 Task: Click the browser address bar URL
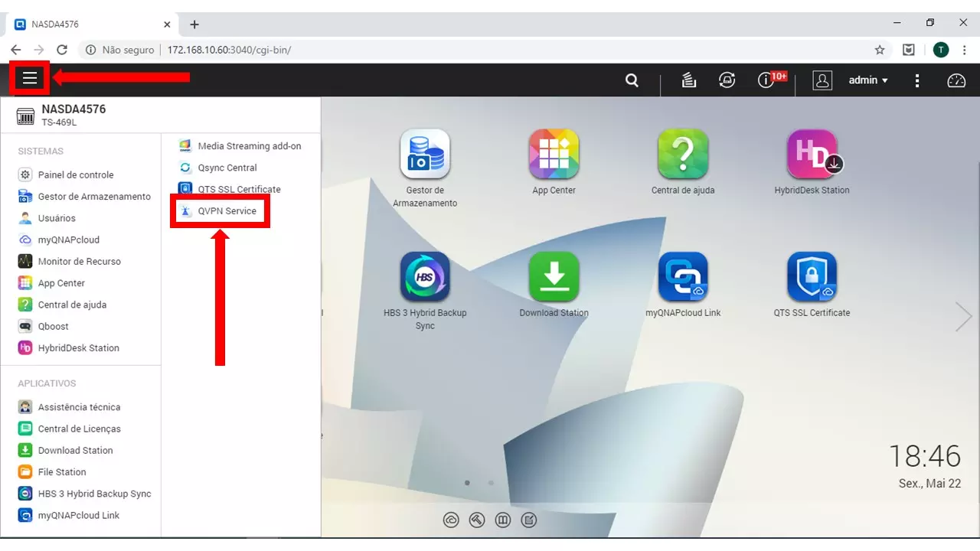(x=229, y=50)
